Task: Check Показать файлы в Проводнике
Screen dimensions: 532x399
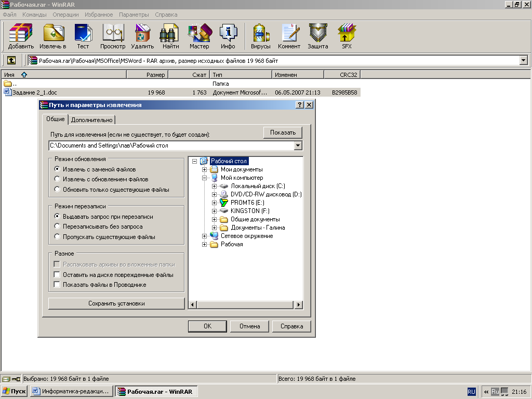Action: click(x=57, y=284)
